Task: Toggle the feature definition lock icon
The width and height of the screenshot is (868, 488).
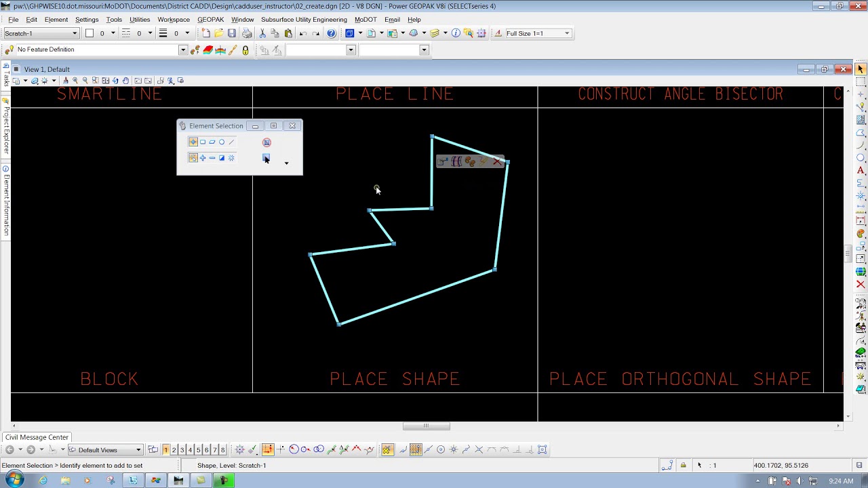Action: [x=245, y=50]
